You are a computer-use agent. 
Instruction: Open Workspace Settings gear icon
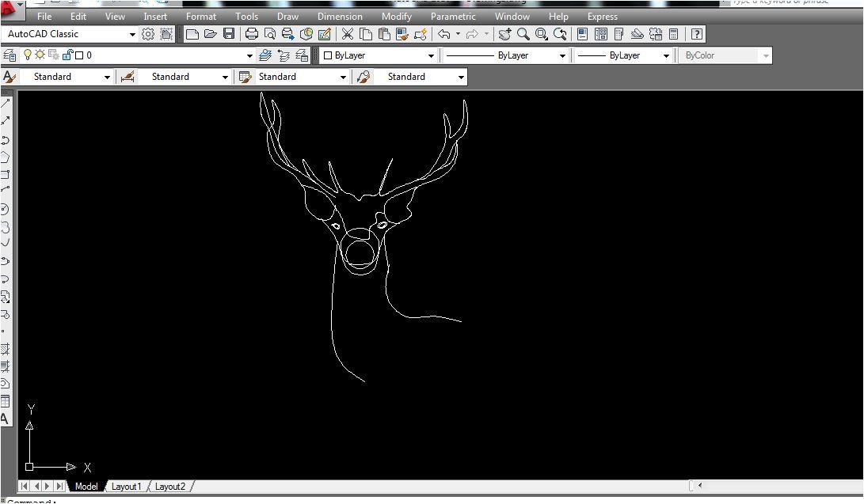coord(147,34)
